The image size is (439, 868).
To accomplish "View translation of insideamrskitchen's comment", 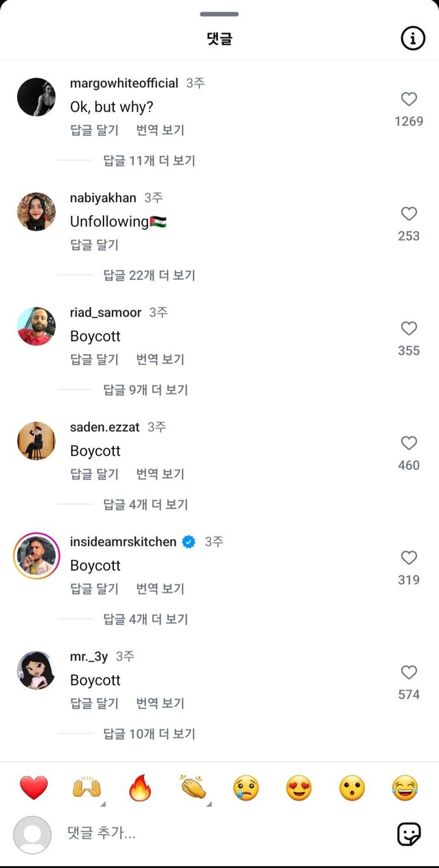I will pos(161,589).
